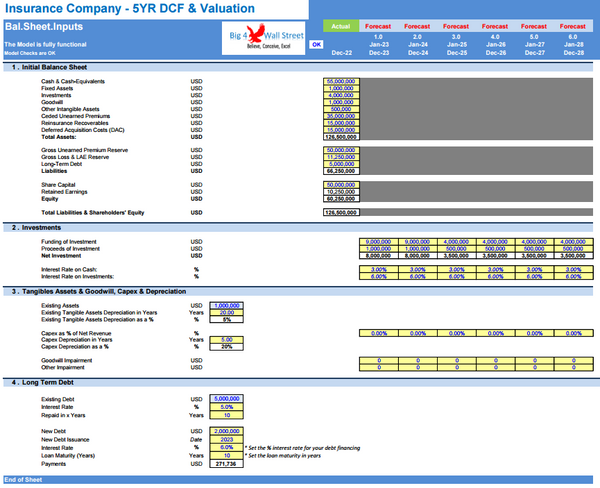This screenshot has width=600, height=488.
Task: Click the '1. Initial Balance Sheet' section header
Action: (x=298, y=67)
